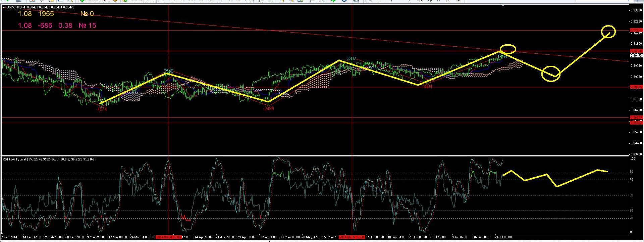
Task: Click the "11 Jun 00:00" time axis label
Action: pos(376,237)
